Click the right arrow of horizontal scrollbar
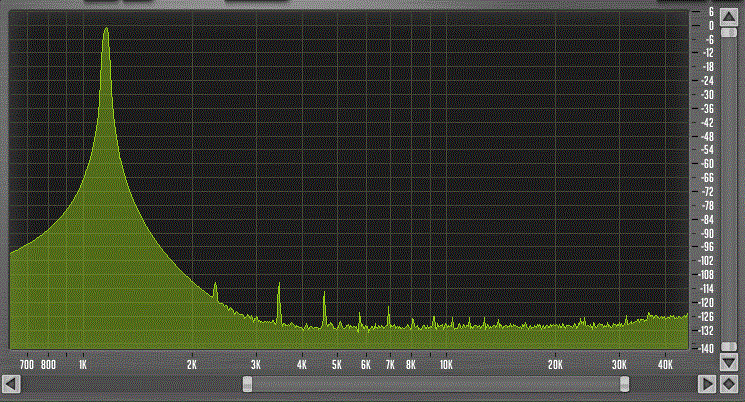745x402 pixels. click(707, 384)
